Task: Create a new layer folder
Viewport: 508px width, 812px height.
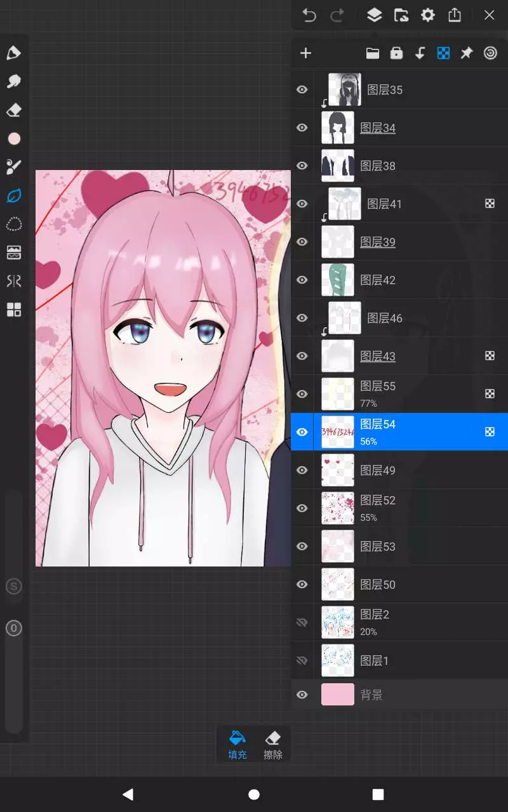Action: tap(373, 53)
